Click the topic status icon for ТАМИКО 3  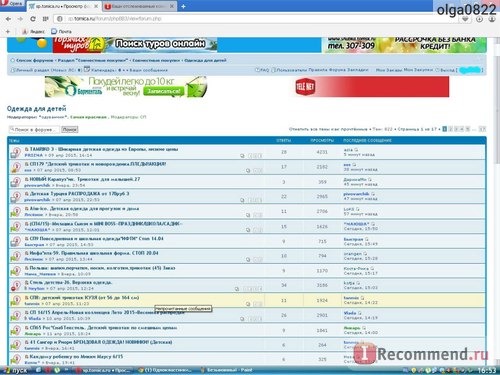click(15, 152)
